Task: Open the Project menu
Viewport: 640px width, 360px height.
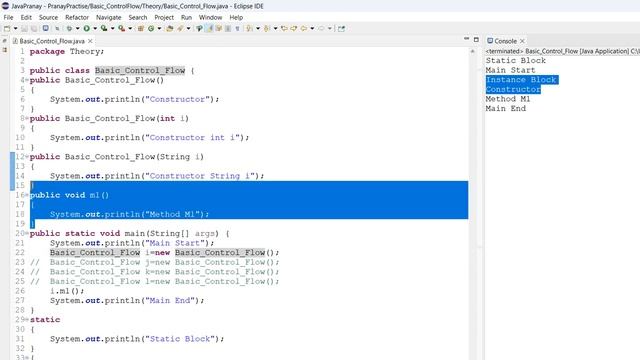Action: point(164,18)
